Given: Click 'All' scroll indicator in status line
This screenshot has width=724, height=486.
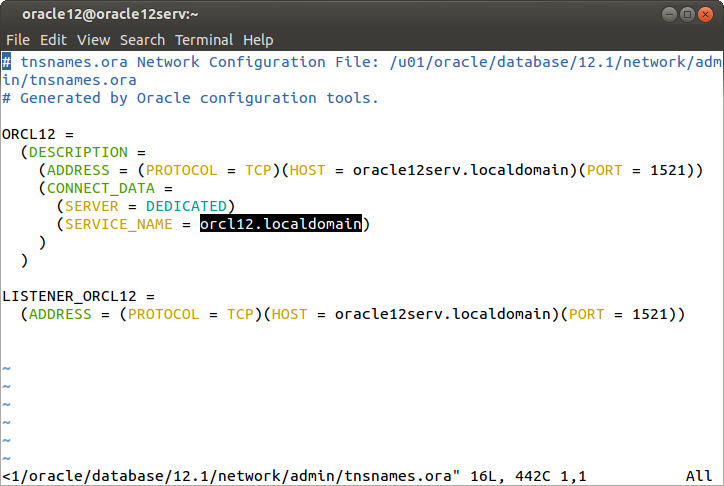Looking at the screenshot, I should coord(699,476).
